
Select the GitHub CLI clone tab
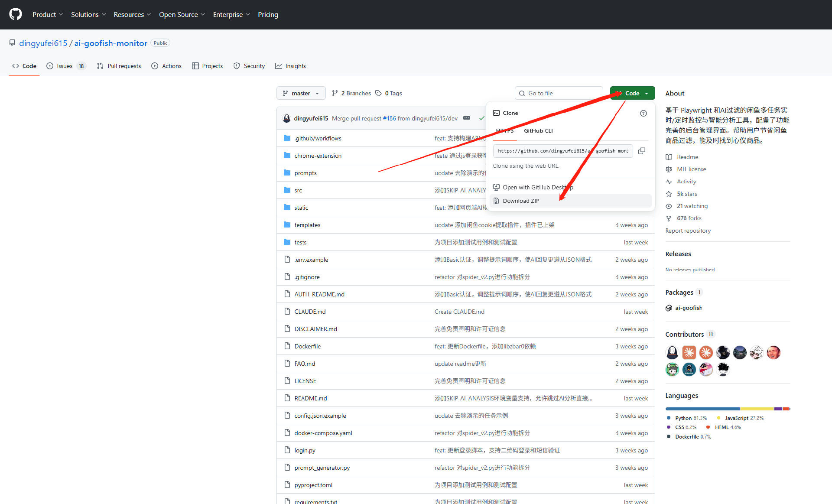click(538, 131)
